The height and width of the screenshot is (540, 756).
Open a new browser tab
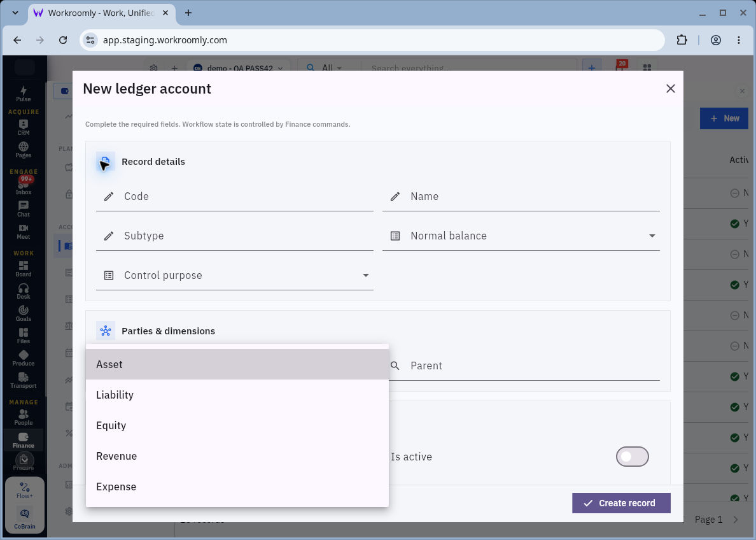point(188,13)
